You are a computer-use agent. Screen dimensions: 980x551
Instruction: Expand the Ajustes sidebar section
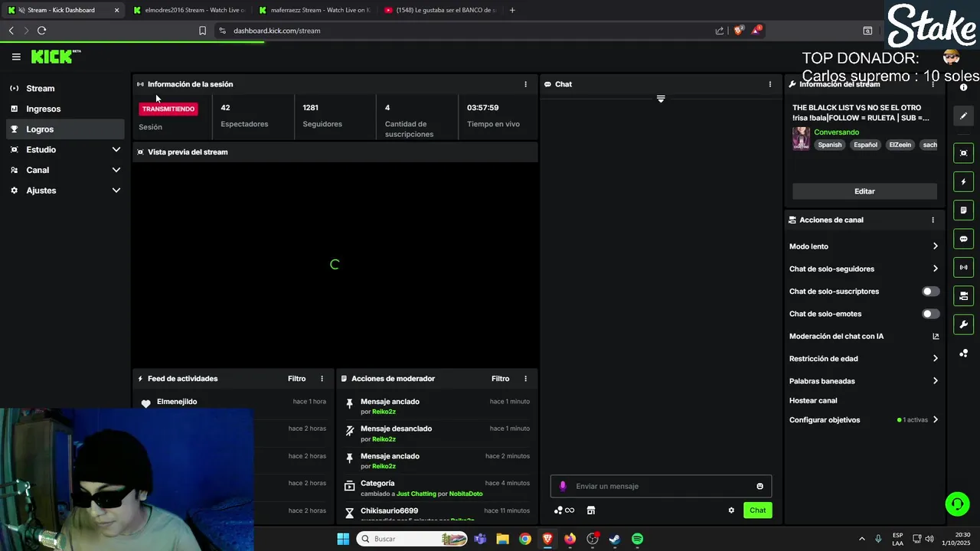pyautogui.click(x=65, y=191)
